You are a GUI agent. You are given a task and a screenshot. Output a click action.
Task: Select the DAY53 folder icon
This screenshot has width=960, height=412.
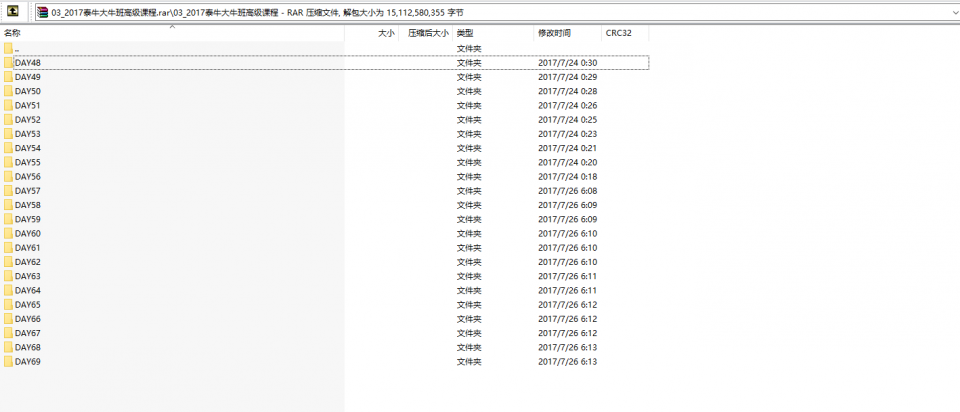click(8, 134)
